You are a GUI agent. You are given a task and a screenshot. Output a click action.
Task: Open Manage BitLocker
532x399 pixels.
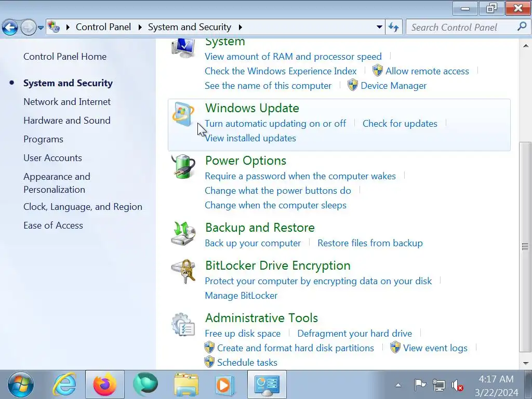[241, 296]
